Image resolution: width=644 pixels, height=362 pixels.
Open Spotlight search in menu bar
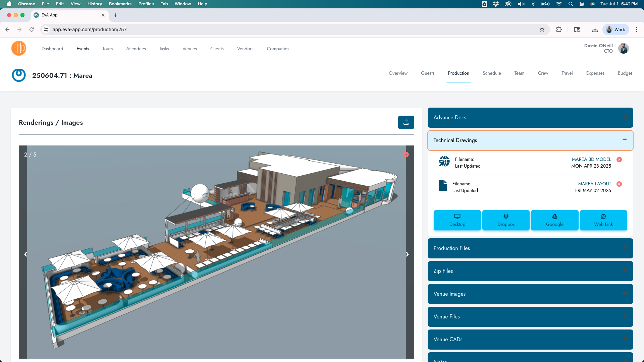[571, 4]
